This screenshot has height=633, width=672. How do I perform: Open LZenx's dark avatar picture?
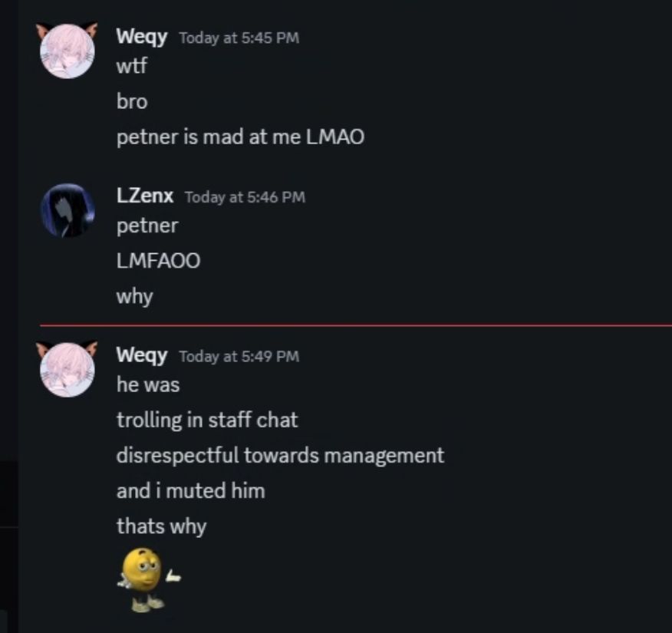(68, 210)
